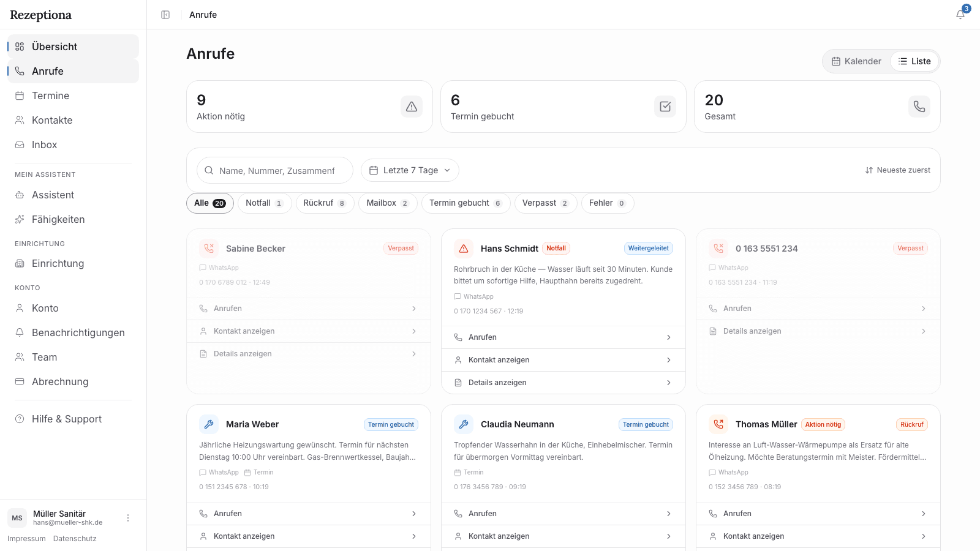
Task: Open the account options three-dot menu
Action: click(x=128, y=518)
